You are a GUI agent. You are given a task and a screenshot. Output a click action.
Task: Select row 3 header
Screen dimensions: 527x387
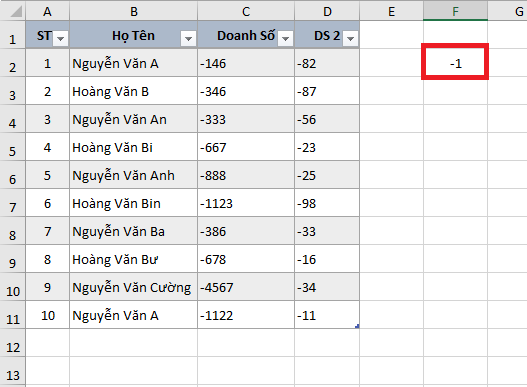coord(12,91)
